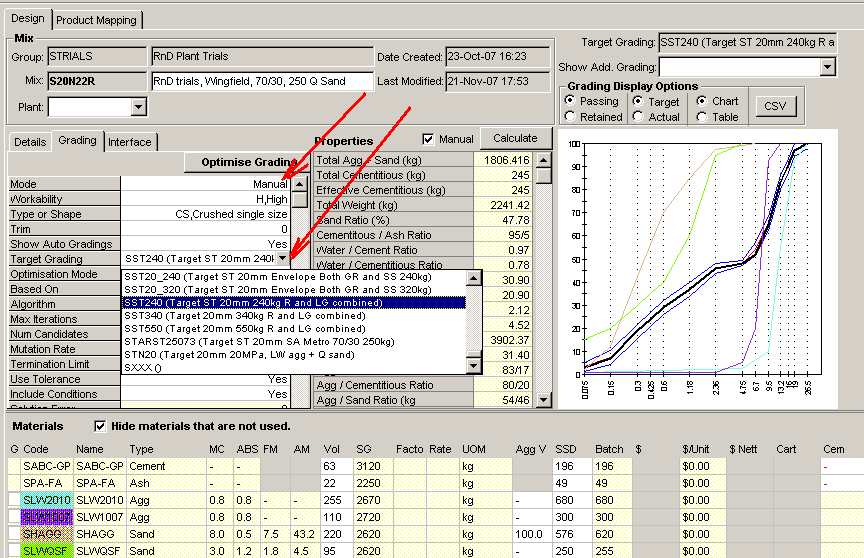Open the Details tab
This screenshot has width=864, height=558.
pyautogui.click(x=29, y=142)
